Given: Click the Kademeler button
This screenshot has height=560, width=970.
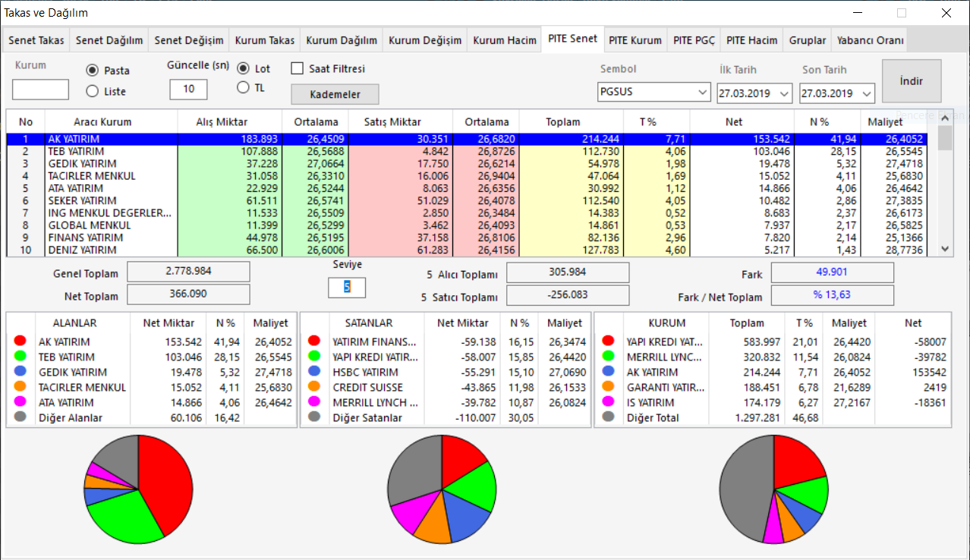Looking at the screenshot, I should 335,94.
